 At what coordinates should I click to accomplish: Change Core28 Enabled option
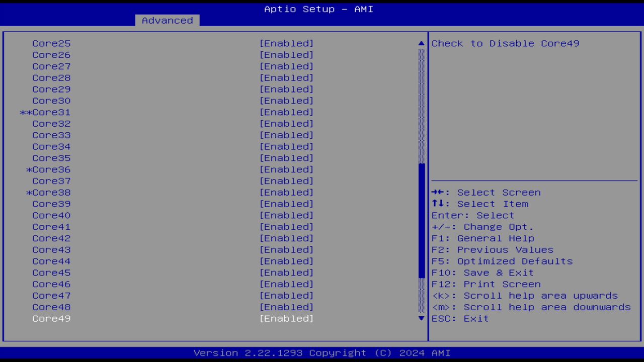pyautogui.click(x=286, y=78)
